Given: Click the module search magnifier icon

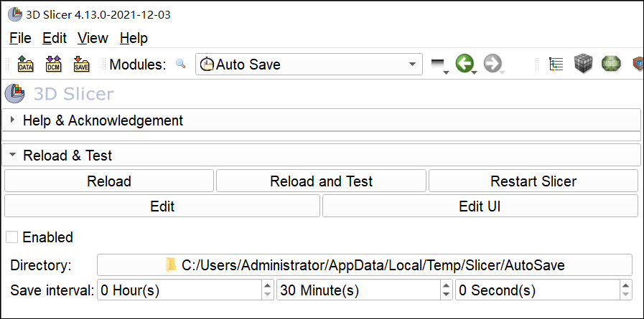Looking at the screenshot, I should (181, 65).
